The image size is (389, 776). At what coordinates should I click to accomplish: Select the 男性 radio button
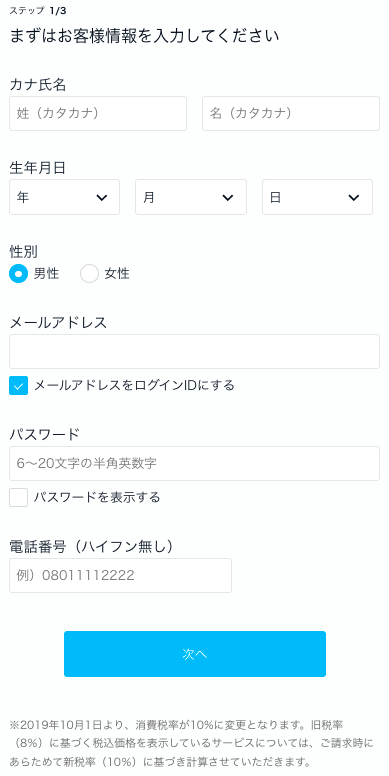18,273
